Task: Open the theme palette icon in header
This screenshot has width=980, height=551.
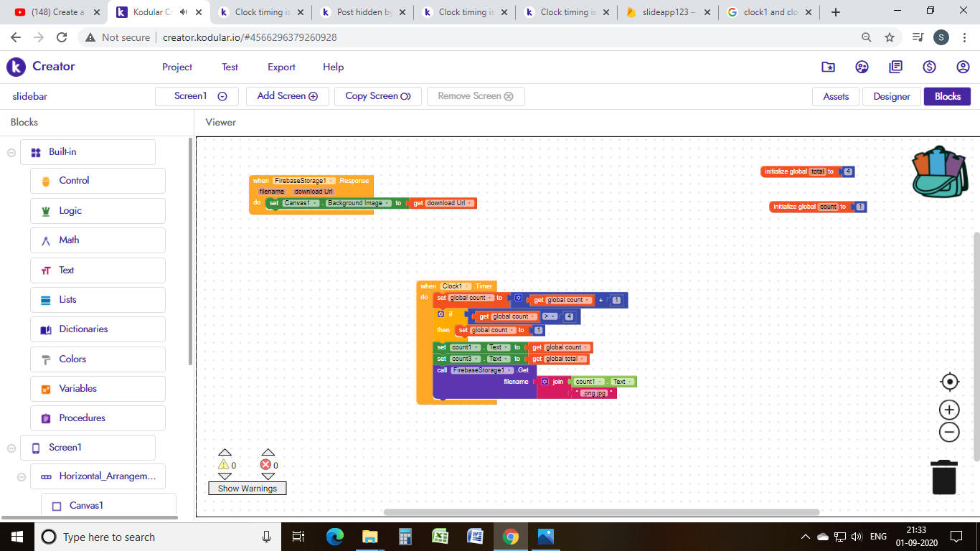Action: pos(862,67)
